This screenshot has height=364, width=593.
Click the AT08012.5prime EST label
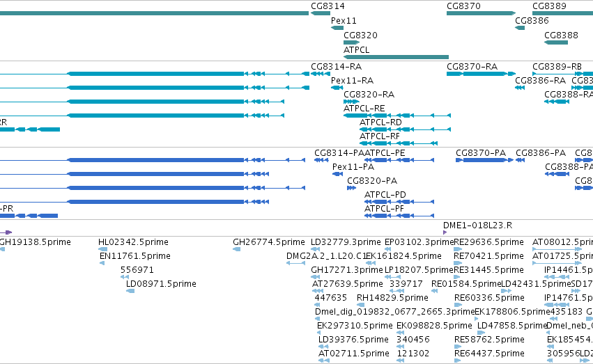(563, 242)
